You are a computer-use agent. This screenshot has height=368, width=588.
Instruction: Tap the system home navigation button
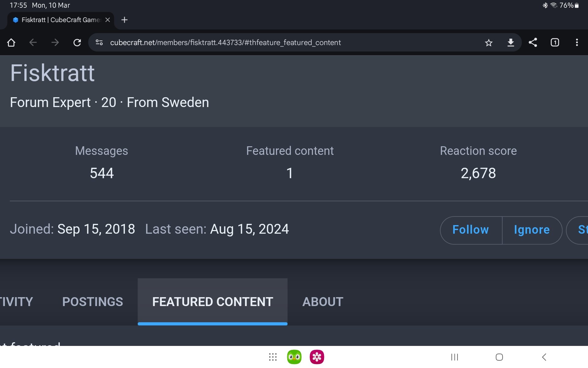499,357
